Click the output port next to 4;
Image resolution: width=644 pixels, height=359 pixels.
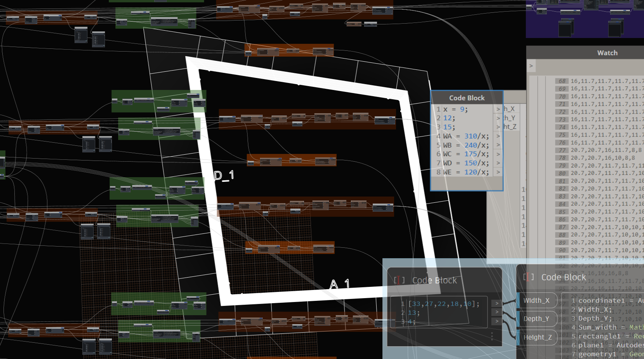point(496,321)
